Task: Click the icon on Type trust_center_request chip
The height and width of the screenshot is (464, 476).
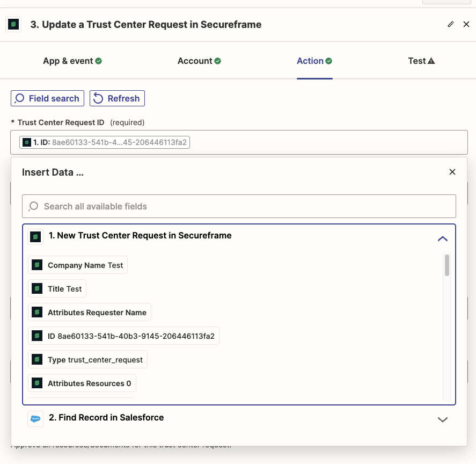Action: pyautogui.click(x=37, y=360)
